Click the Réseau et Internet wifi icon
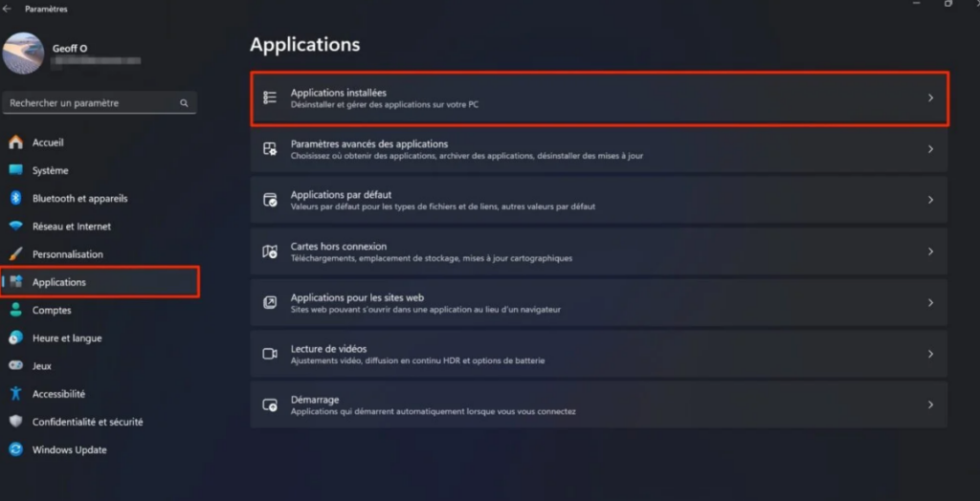 click(x=15, y=227)
